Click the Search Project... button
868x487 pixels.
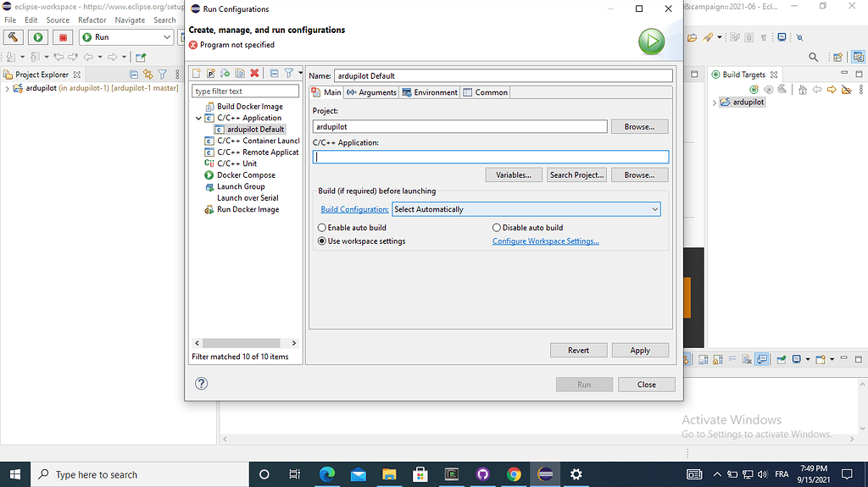[x=576, y=174]
